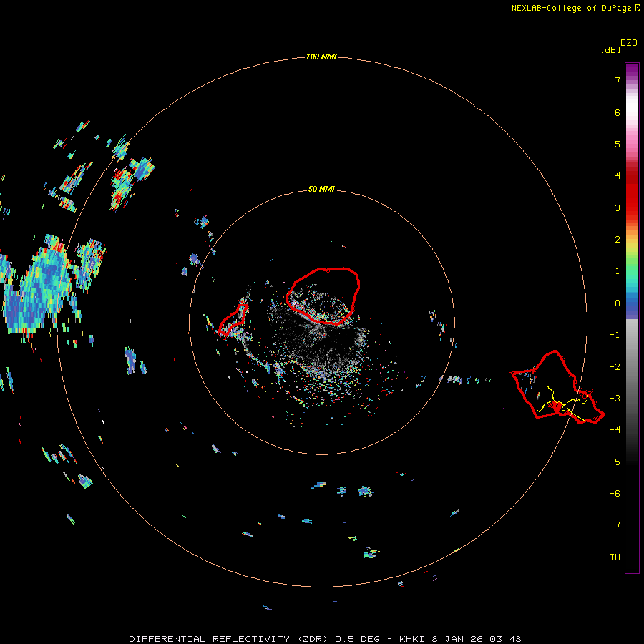Click the 5 dB scale value
This screenshot has width=644, height=644.
[x=618, y=144]
